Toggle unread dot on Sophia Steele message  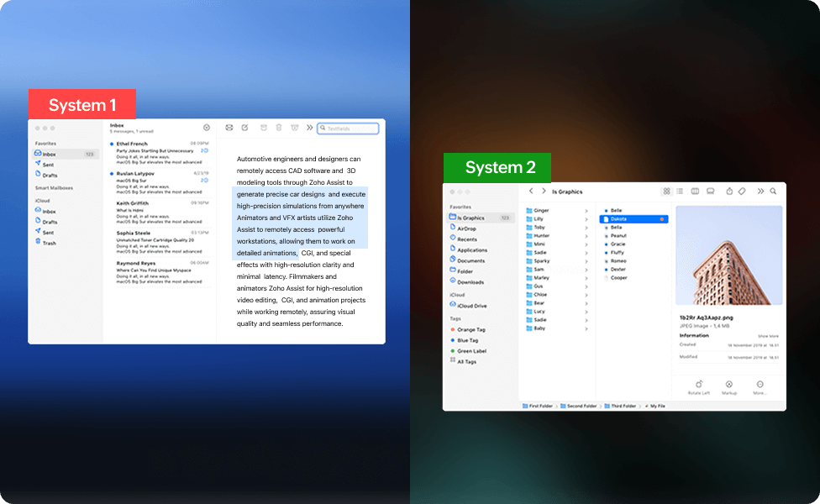click(x=110, y=233)
